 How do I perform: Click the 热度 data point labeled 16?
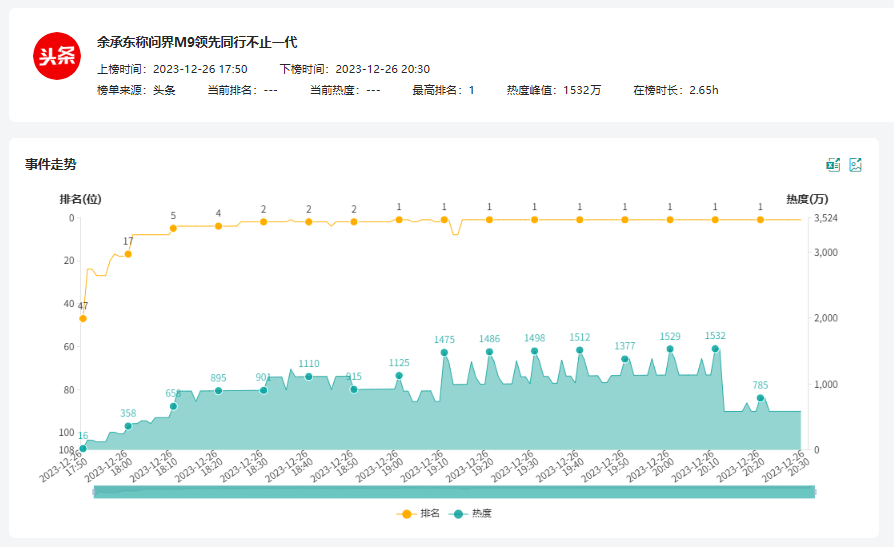tap(83, 448)
